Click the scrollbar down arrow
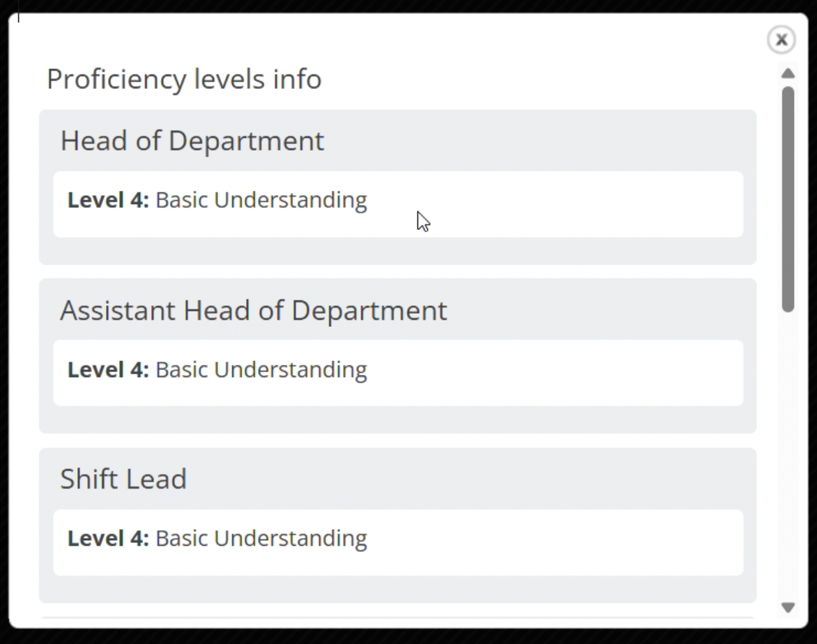817x644 pixels. pos(788,607)
